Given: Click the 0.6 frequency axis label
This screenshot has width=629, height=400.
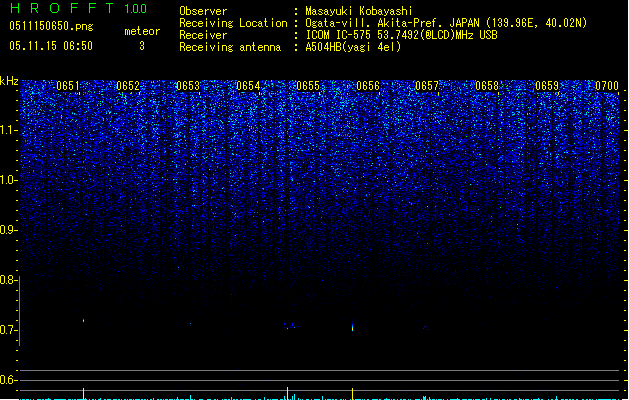Looking at the screenshot, I should pyautogui.click(x=8, y=380).
